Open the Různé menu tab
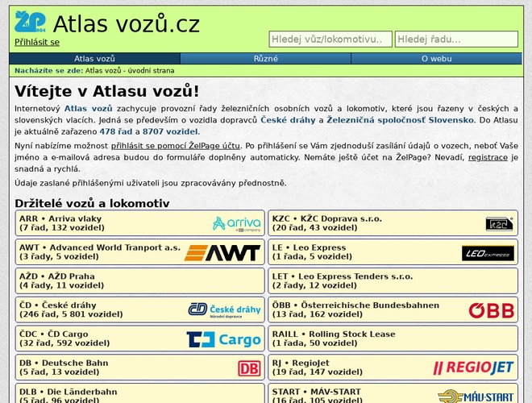Screen dimensions: 532x403 265,59
